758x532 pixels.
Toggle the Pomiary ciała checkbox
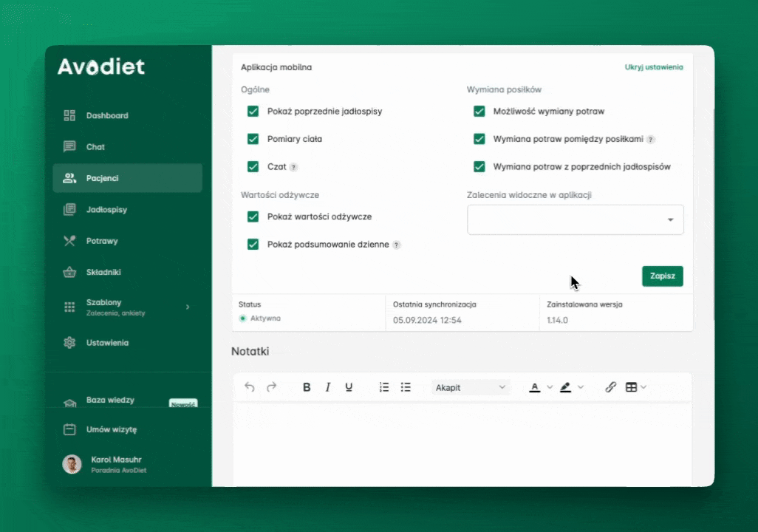(x=253, y=139)
